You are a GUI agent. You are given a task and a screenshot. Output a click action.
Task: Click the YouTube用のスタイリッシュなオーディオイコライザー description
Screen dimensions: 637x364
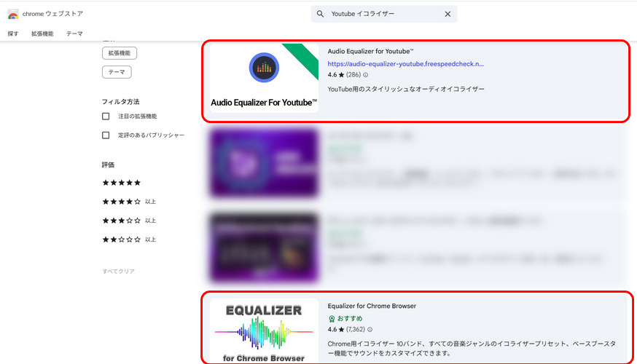[x=406, y=89]
